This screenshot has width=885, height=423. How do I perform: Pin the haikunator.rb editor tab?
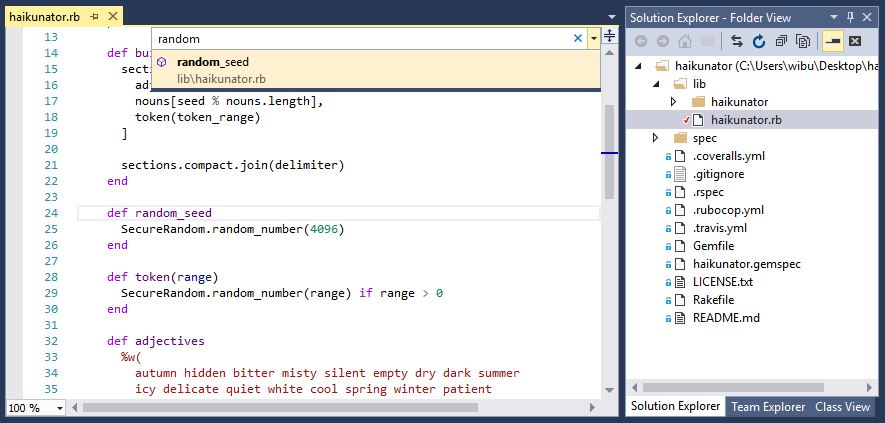(x=94, y=17)
